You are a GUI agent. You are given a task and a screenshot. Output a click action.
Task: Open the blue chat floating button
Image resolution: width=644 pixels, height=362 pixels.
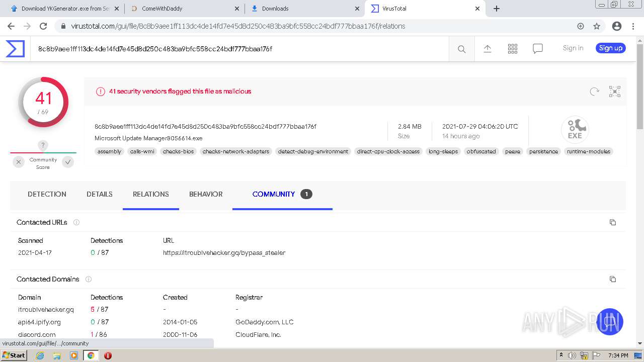pos(610,322)
